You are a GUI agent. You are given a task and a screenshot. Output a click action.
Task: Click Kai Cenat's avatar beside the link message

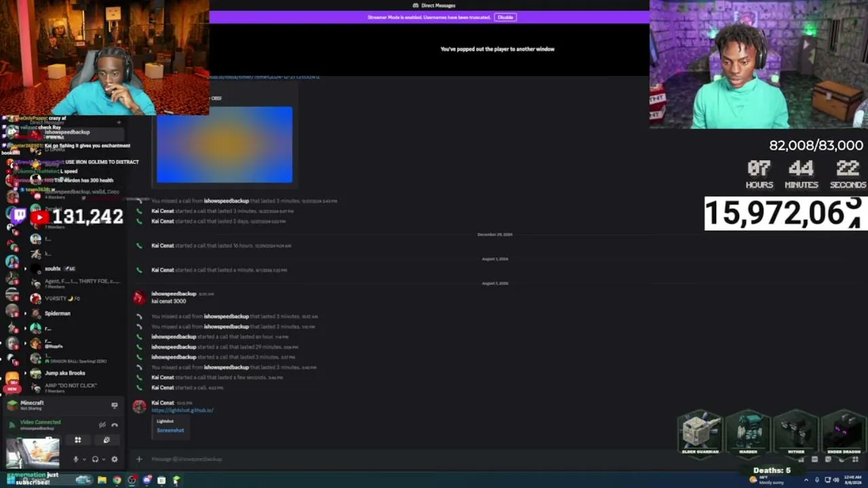[x=139, y=406]
